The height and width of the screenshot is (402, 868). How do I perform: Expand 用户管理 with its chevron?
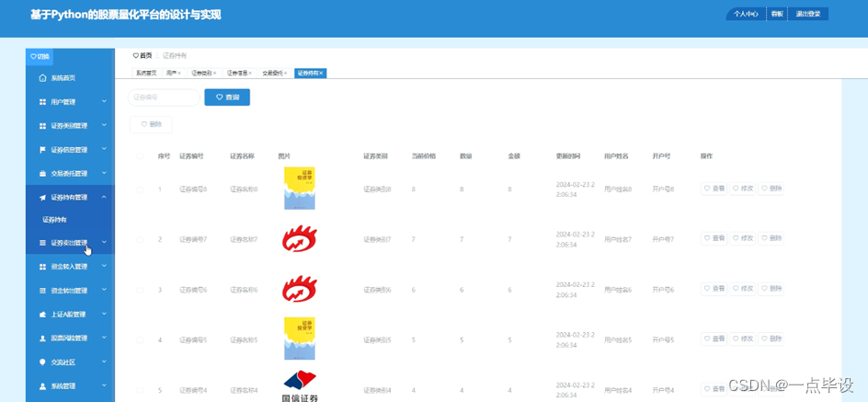(104, 101)
